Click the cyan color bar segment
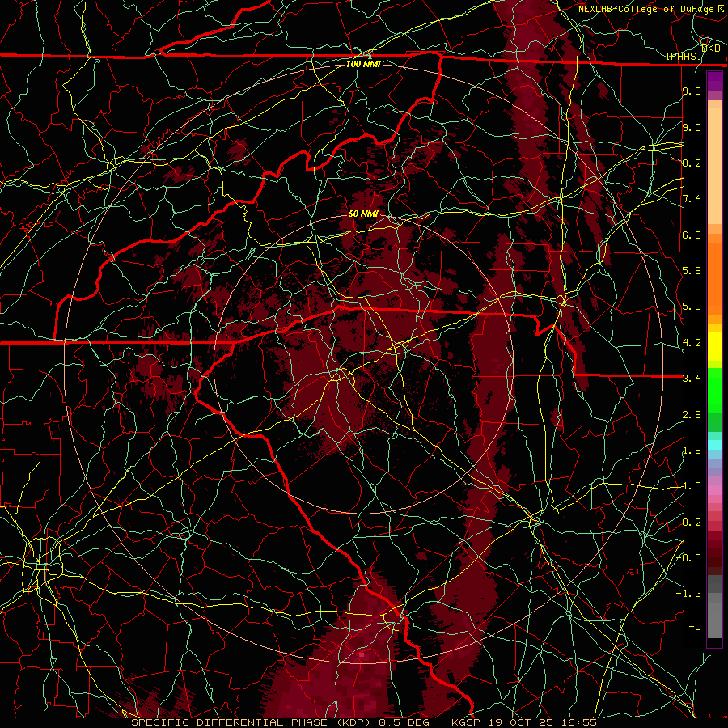 pyautogui.click(x=714, y=445)
